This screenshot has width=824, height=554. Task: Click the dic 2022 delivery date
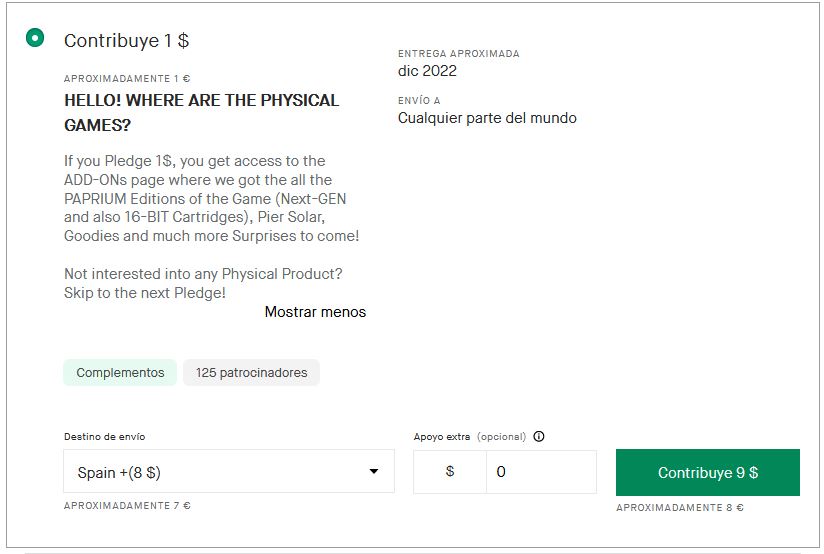click(x=427, y=71)
